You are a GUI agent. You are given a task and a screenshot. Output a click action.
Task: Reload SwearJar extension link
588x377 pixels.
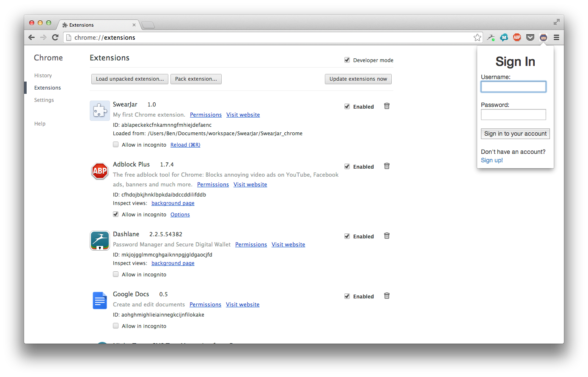coord(185,145)
